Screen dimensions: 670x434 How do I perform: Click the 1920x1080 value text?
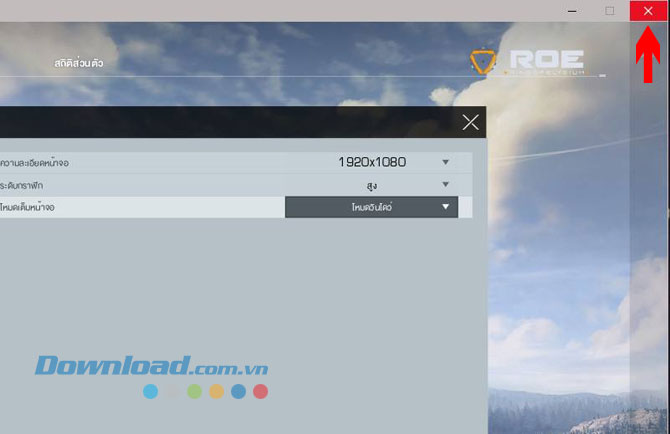pyautogui.click(x=372, y=162)
